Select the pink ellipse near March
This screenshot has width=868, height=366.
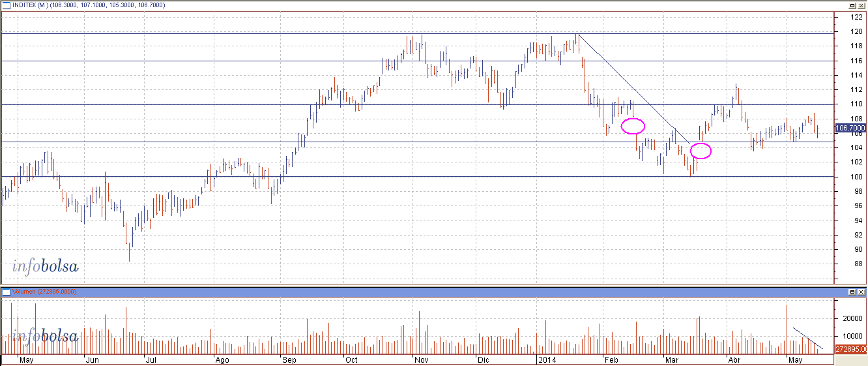(x=701, y=151)
